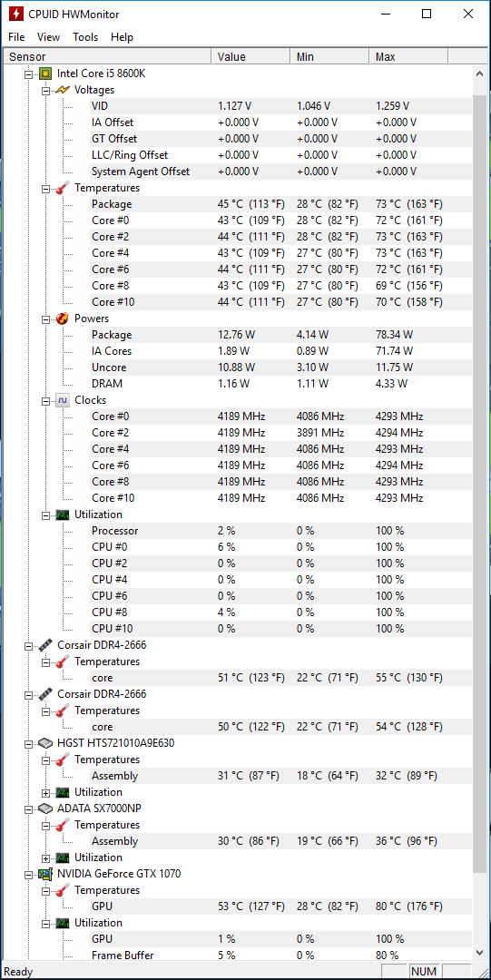This screenshot has height=980, width=491.
Task: Click the Value column header
Action: coord(250,57)
